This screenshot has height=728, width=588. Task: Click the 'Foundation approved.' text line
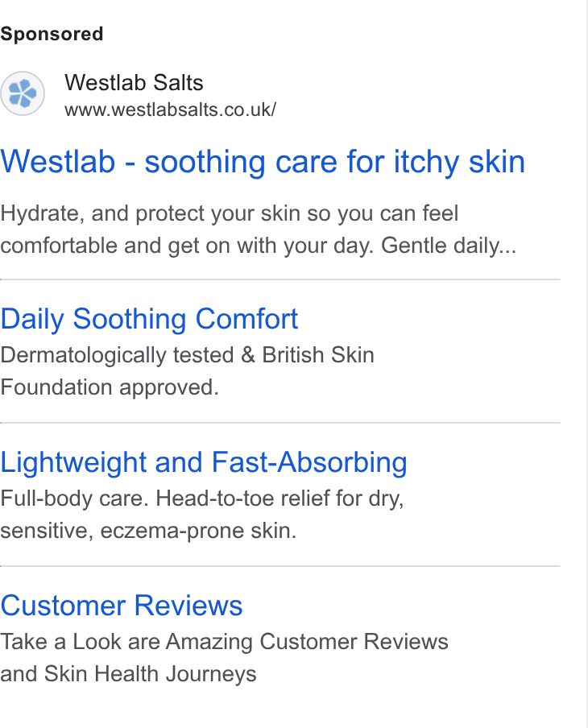[x=110, y=387]
